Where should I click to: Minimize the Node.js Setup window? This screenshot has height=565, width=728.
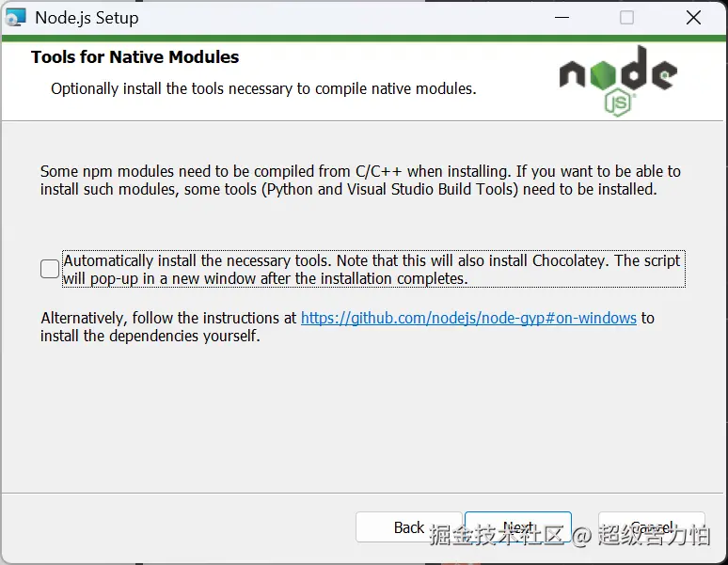(562, 18)
